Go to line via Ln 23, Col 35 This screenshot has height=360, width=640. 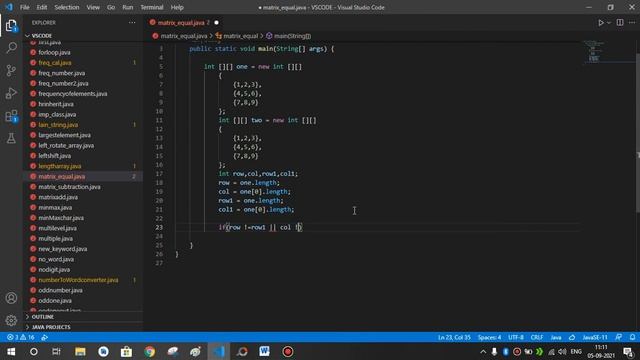(454, 338)
